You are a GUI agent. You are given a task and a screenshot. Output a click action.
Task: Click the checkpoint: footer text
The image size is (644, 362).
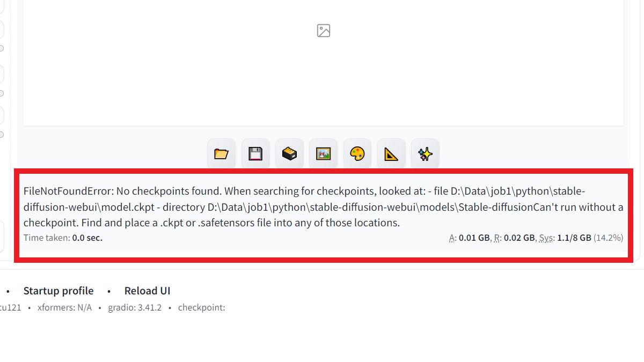coord(202,308)
